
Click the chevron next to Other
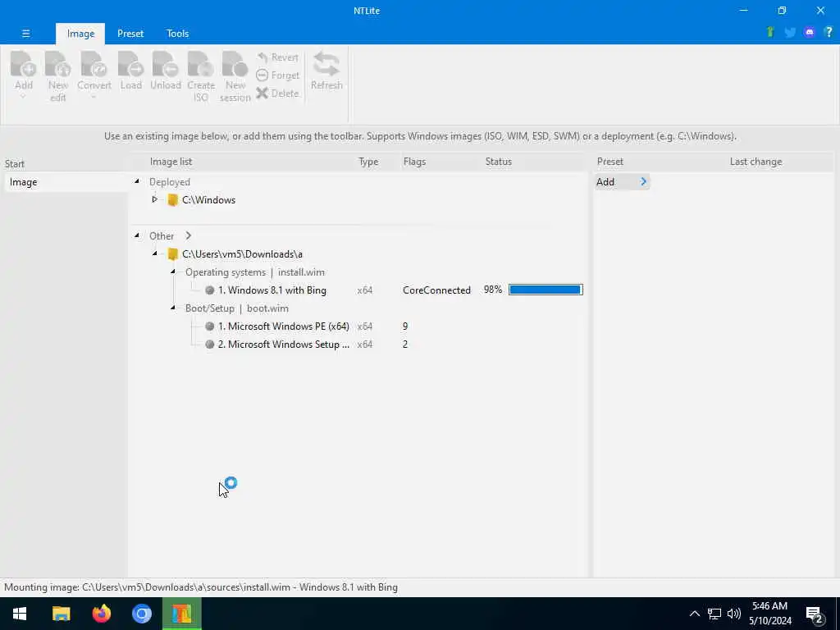(x=188, y=235)
